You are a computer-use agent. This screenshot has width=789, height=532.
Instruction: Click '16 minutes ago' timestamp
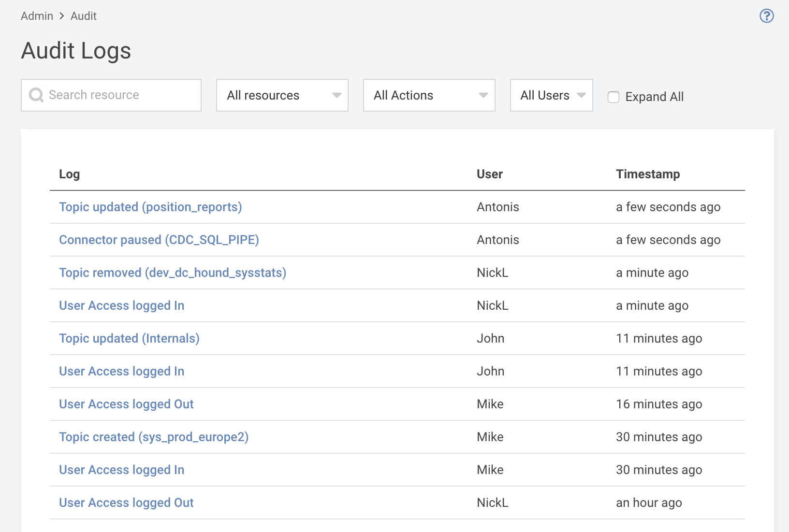(x=659, y=404)
